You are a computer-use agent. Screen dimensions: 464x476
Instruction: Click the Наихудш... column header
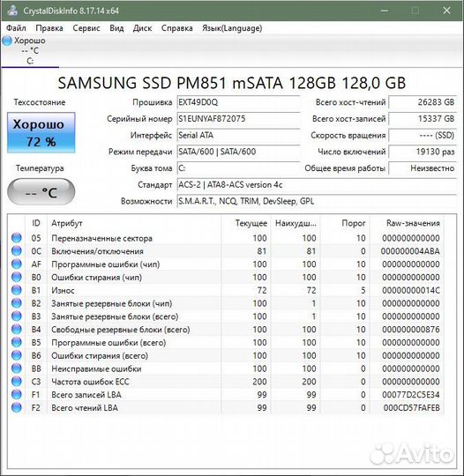[295, 223]
